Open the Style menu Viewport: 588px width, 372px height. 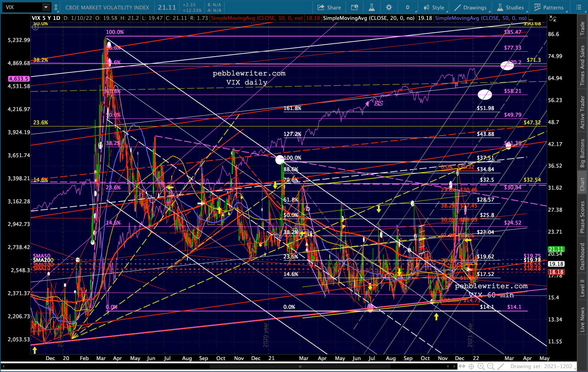point(434,7)
